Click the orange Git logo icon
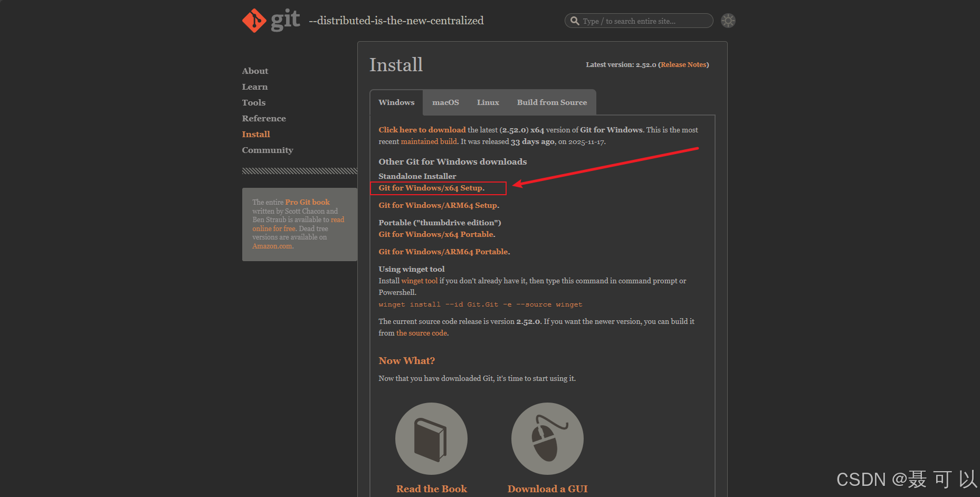The width and height of the screenshot is (980, 497). (x=254, y=21)
